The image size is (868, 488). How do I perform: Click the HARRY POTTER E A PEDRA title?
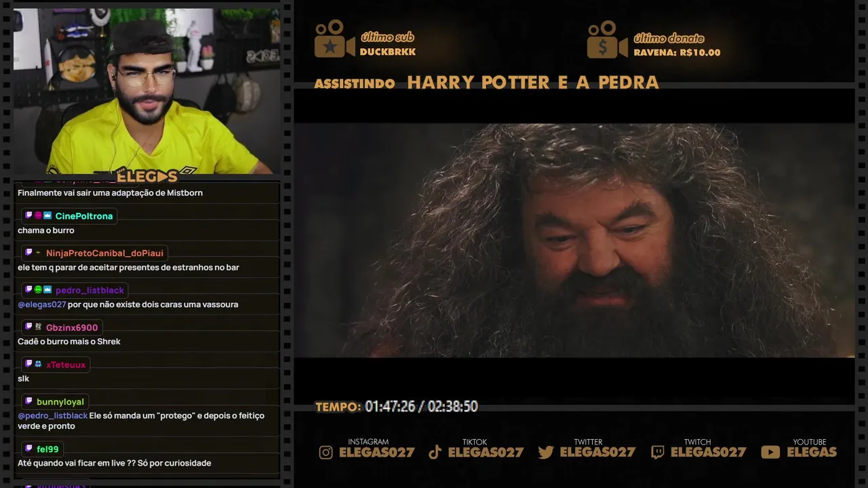pyautogui.click(x=533, y=83)
